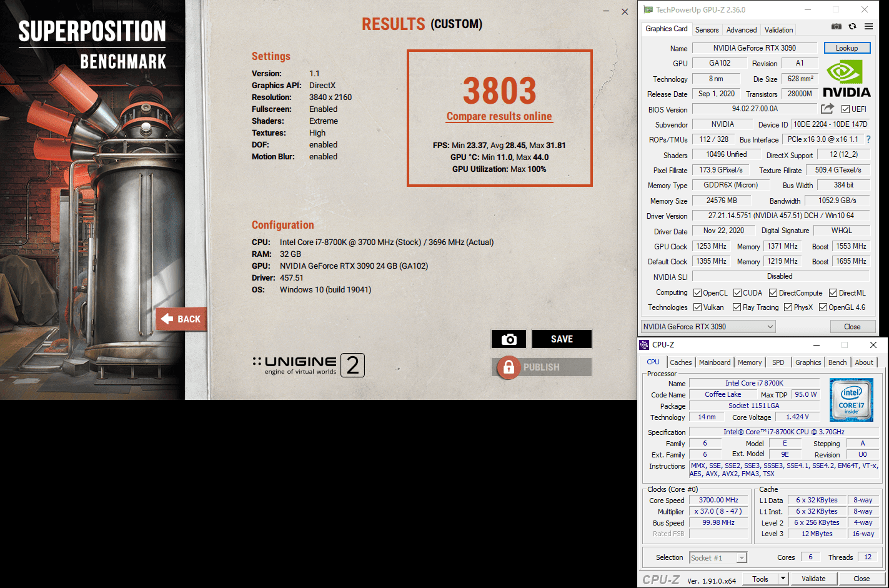Toggle Vulkan checkbox
Viewport: 889px width, 588px height.
coord(697,307)
